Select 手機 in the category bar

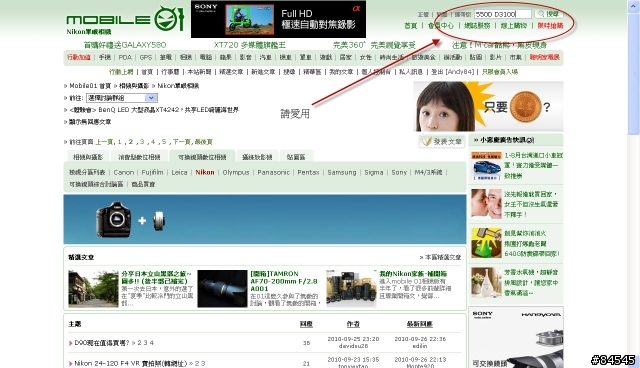104,58
